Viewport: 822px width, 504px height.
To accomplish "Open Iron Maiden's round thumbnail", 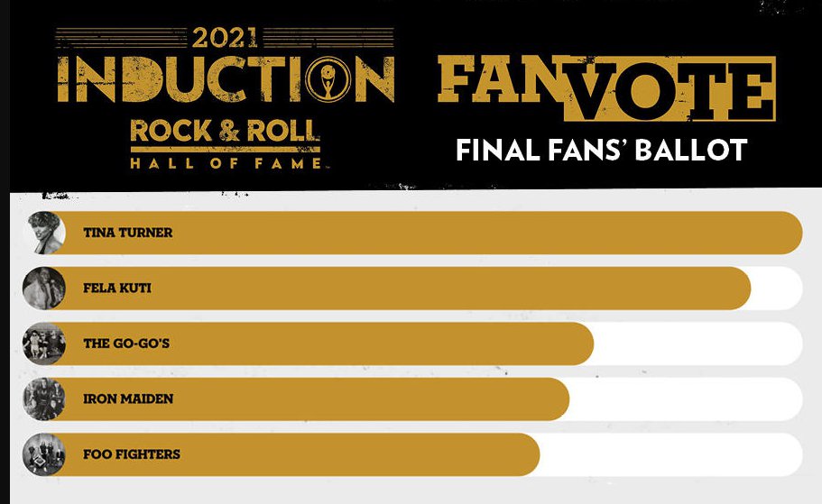I will [44, 399].
